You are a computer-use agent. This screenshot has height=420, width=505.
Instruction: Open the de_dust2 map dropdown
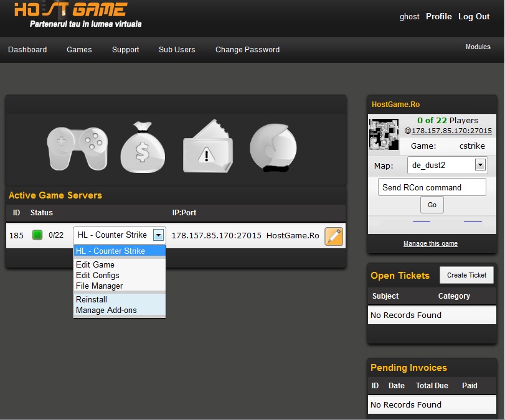[x=447, y=165]
